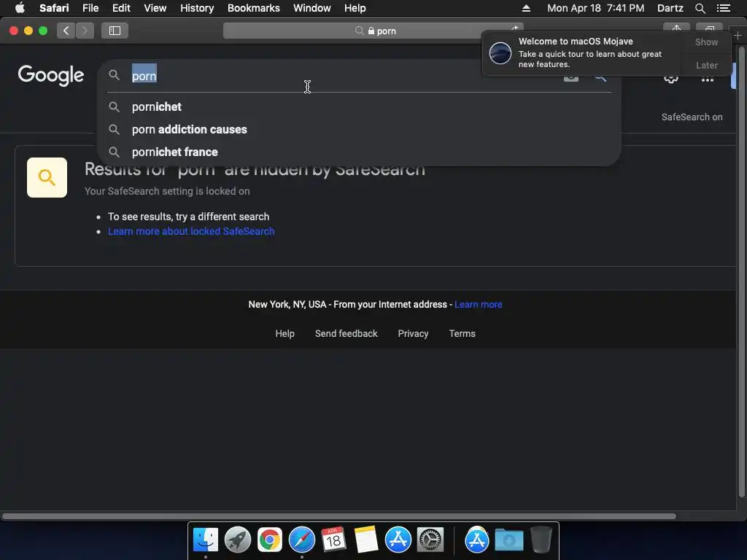
Task: Open System Preferences from the Dock
Action: 430,540
